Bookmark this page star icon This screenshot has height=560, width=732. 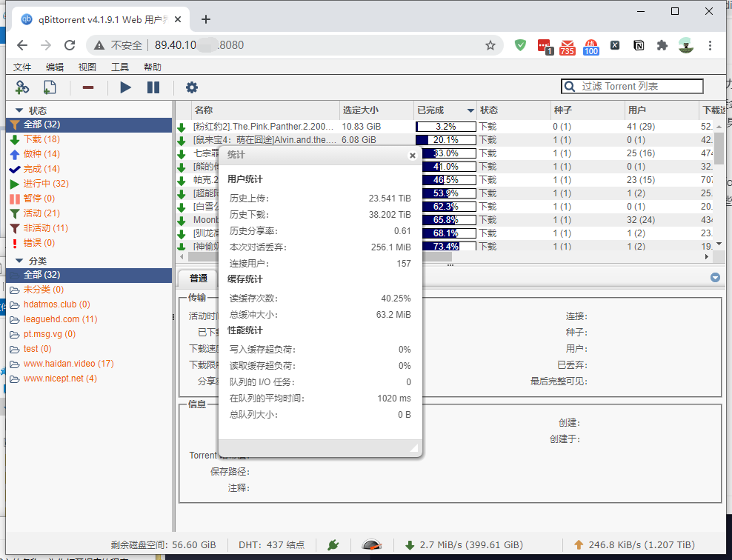(x=490, y=45)
